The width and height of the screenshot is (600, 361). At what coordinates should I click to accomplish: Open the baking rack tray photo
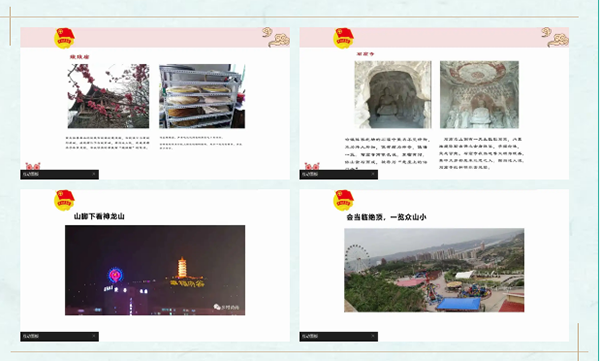pos(202,96)
